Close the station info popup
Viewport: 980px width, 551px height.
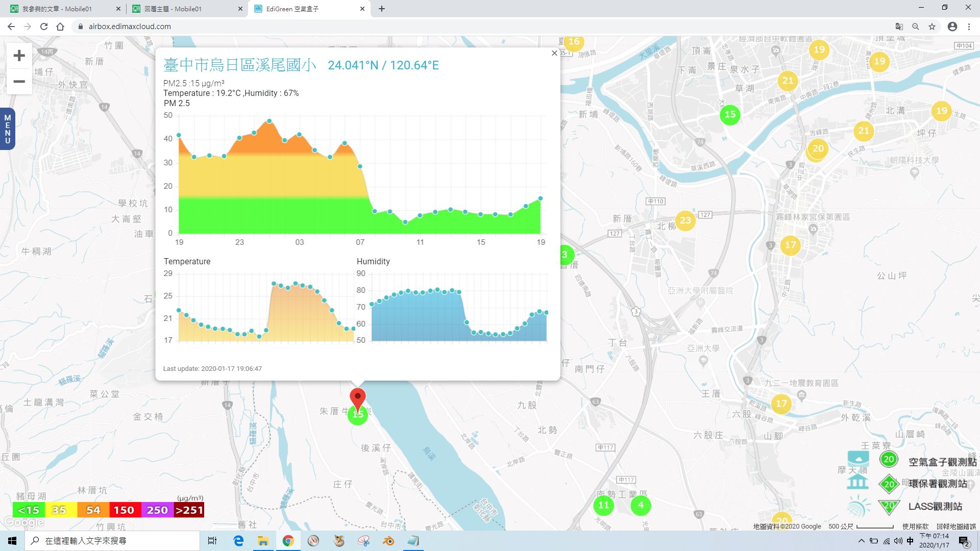coord(554,53)
